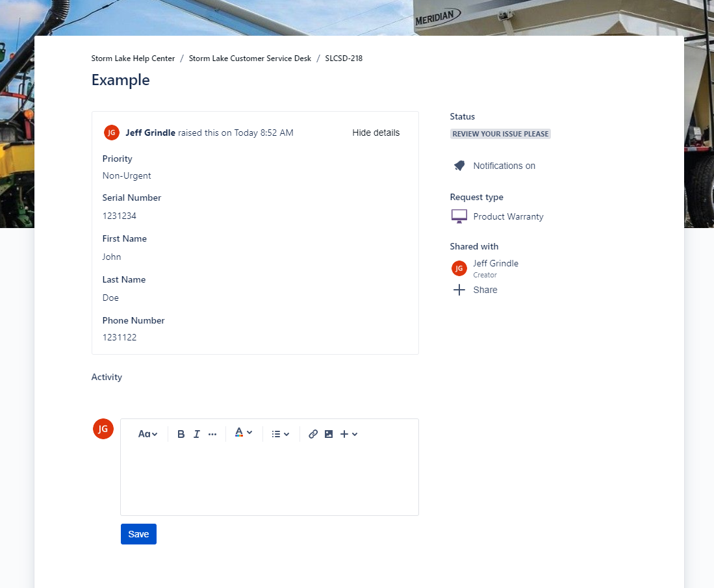Click the Share link
Image resolution: width=714 pixels, height=588 pixels.
(x=485, y=290)
